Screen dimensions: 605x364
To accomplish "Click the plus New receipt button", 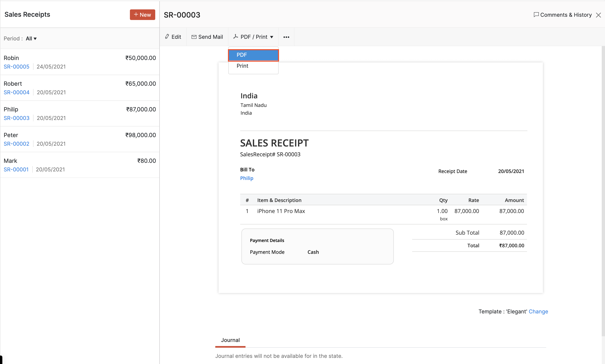I will [x=142, y=15].
